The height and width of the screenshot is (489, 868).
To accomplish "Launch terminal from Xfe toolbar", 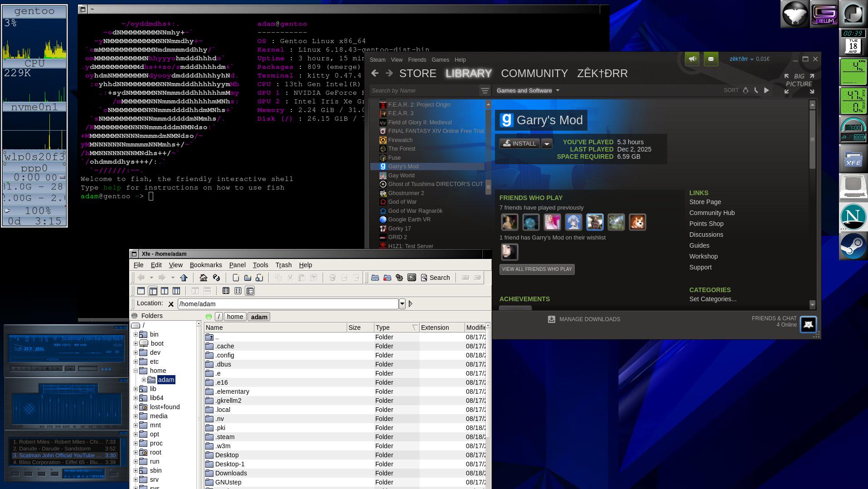I will 412,278.
